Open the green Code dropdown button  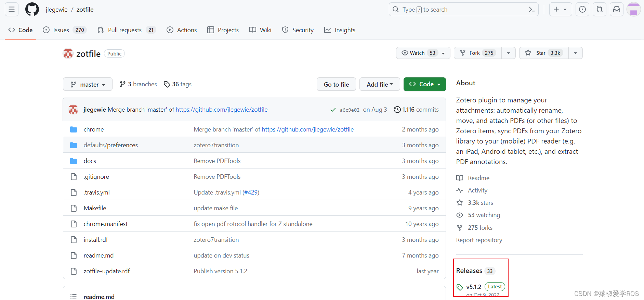[x=425, y=84]
